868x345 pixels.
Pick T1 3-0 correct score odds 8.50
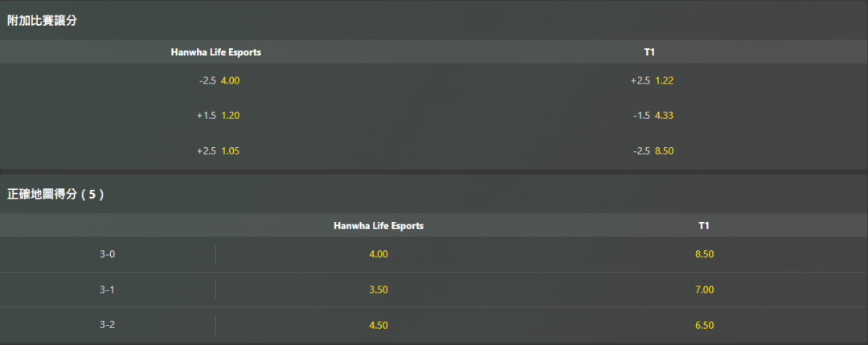(x=704, y=254)
